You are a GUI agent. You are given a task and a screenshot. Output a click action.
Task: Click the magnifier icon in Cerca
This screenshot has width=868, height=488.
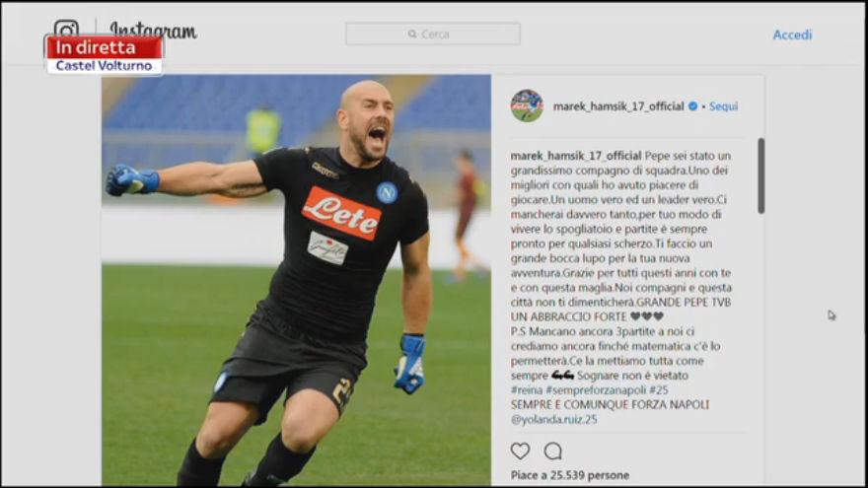point(412,34)
